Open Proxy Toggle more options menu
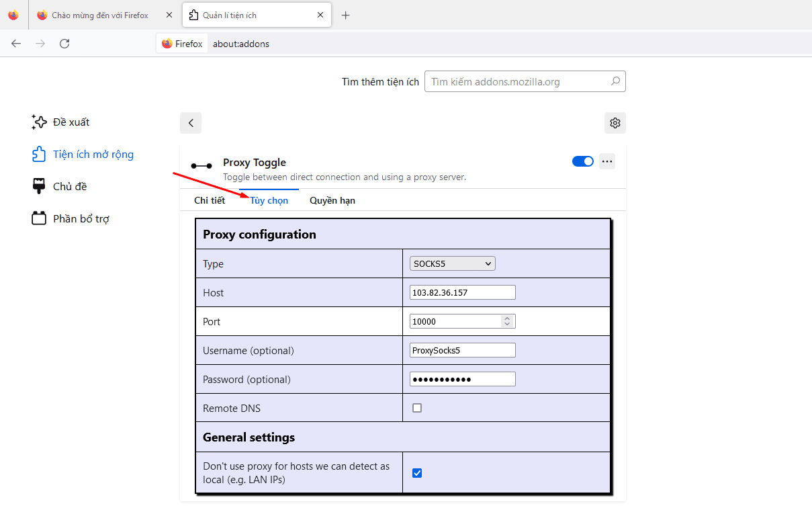812x508 pixels. pos(607,161)
